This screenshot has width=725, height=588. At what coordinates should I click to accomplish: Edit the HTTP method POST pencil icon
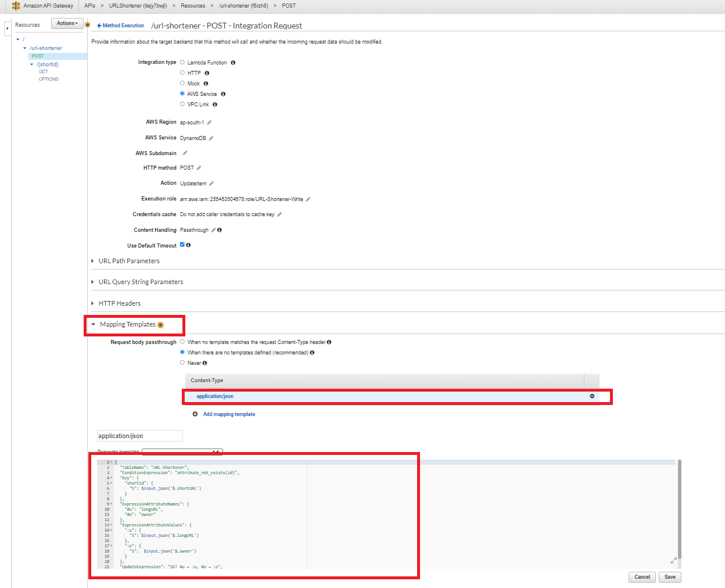(199, 168)
